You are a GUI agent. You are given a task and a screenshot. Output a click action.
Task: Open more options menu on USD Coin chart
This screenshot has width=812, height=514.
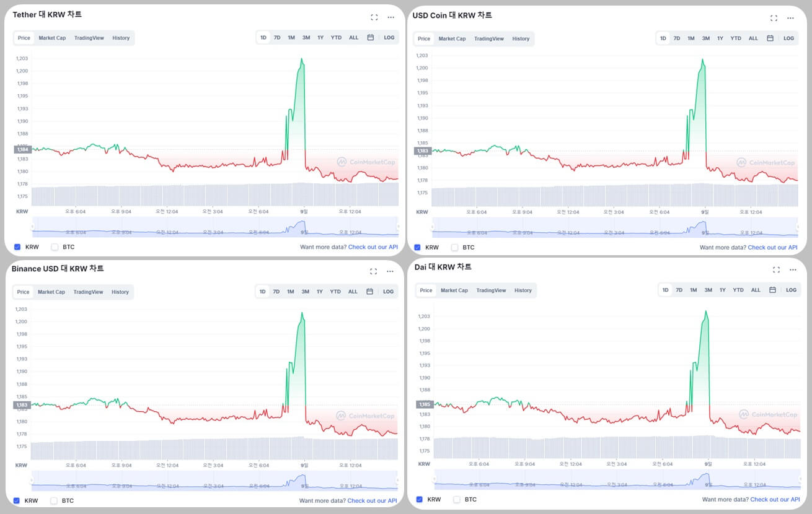(791, 18)
